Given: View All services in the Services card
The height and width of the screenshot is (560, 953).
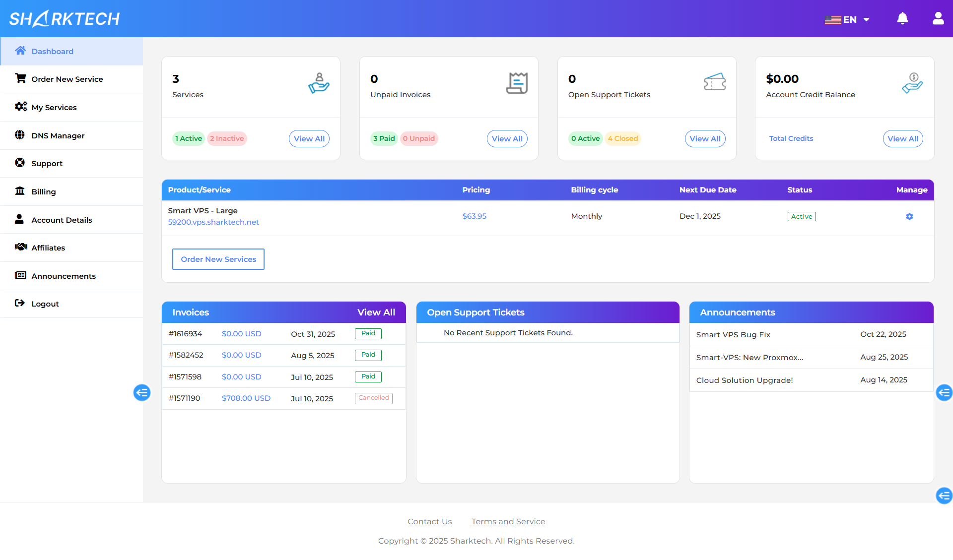Looking at the screenshot, I should 309,138.
